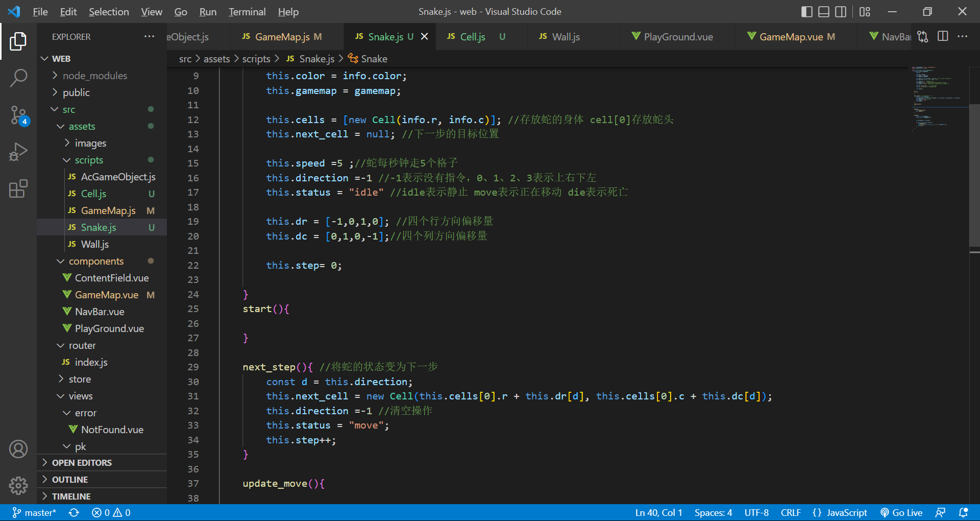Open the Selection menu

[109, 12]
